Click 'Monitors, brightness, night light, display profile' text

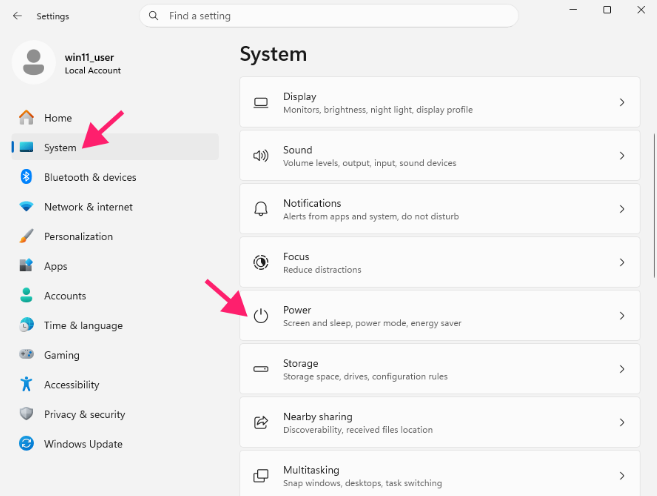pos(378,110)
